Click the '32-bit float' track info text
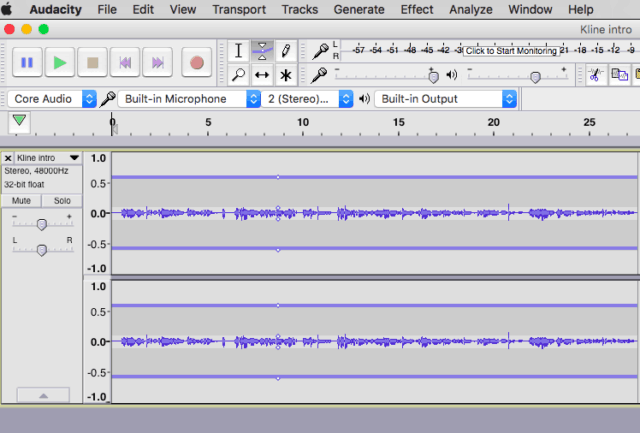The width and height of the screenshot is (640, 433). pyautogui.click(x=24, y=184)
